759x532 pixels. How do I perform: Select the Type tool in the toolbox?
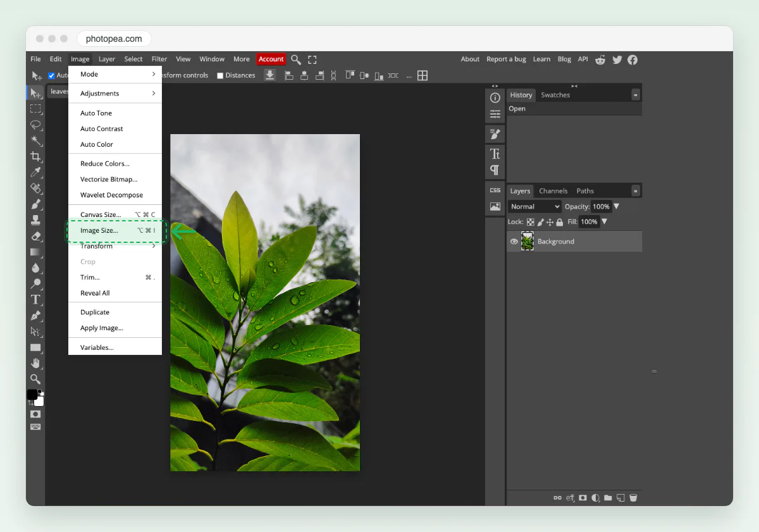point(36,299)
